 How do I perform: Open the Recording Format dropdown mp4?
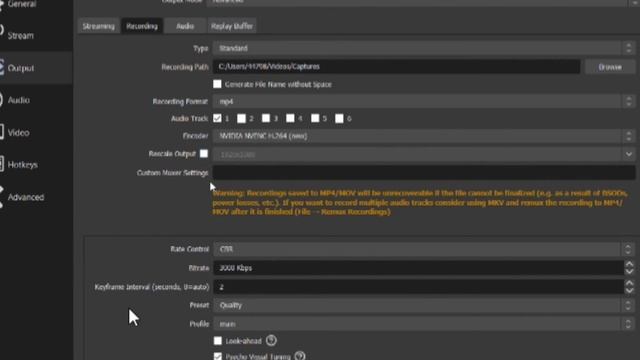click(x=424, y=101)
